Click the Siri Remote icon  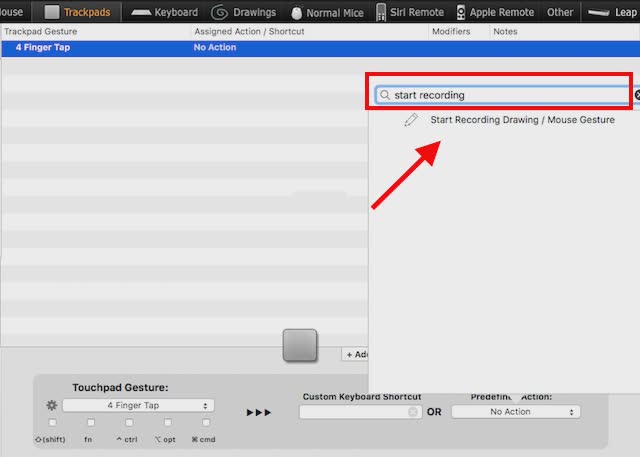click(x=380, y=12)
